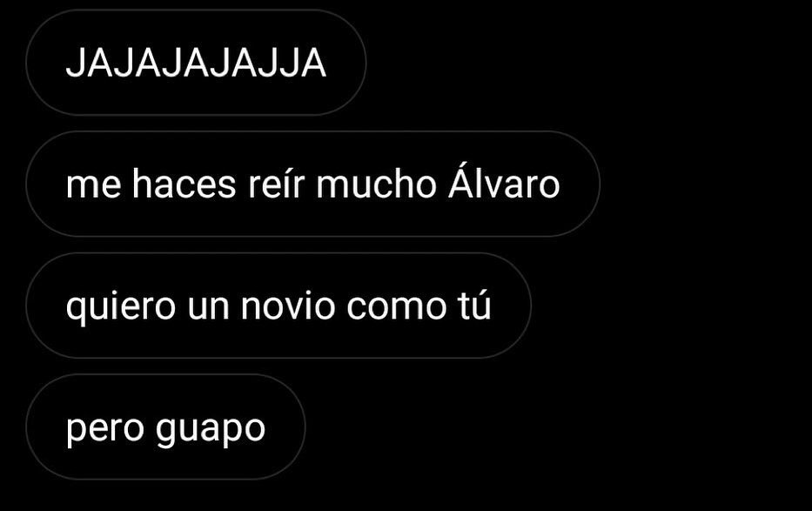
Task: Select the 'quiero un novio como tú' bubble
Action: point(278,306)
